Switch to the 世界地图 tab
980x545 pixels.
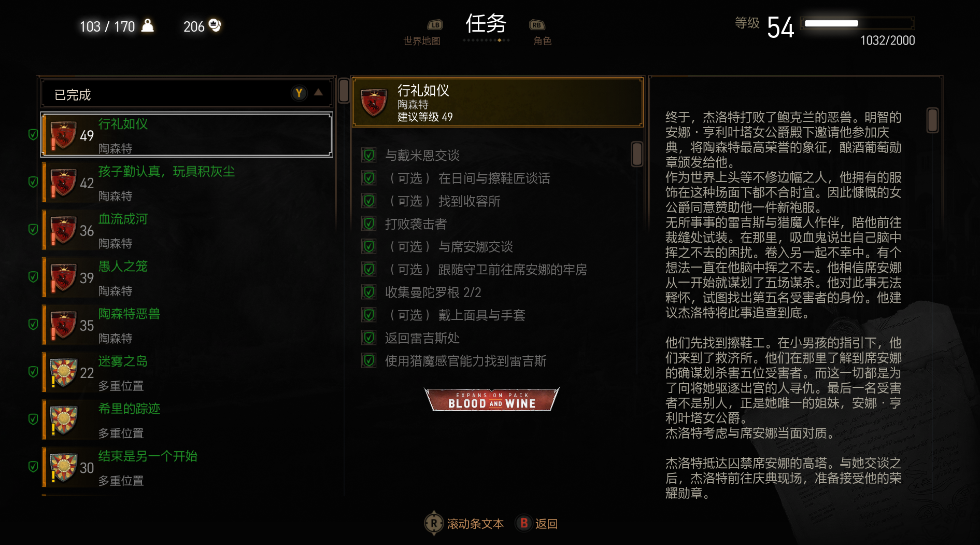[x=422, y=41]
